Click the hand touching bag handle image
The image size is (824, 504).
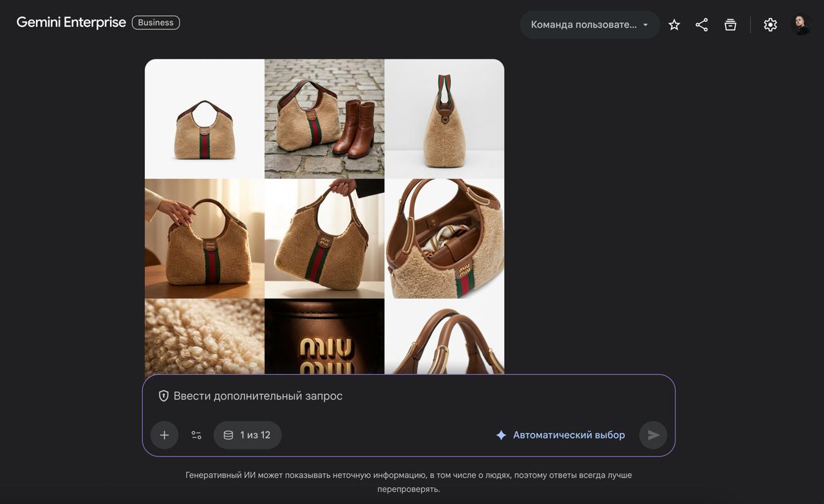pyautogui.click(x=204, y=238)
